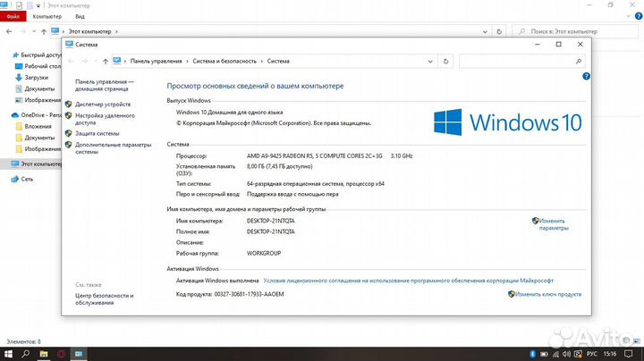This screenshot has width=644, height=361.
Task: Click help icon in System window
Action: click(x=586, y=76)
